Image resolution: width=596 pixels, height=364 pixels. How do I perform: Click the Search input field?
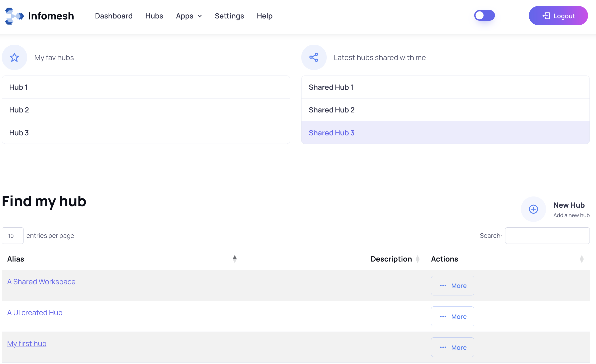(547, 236)
